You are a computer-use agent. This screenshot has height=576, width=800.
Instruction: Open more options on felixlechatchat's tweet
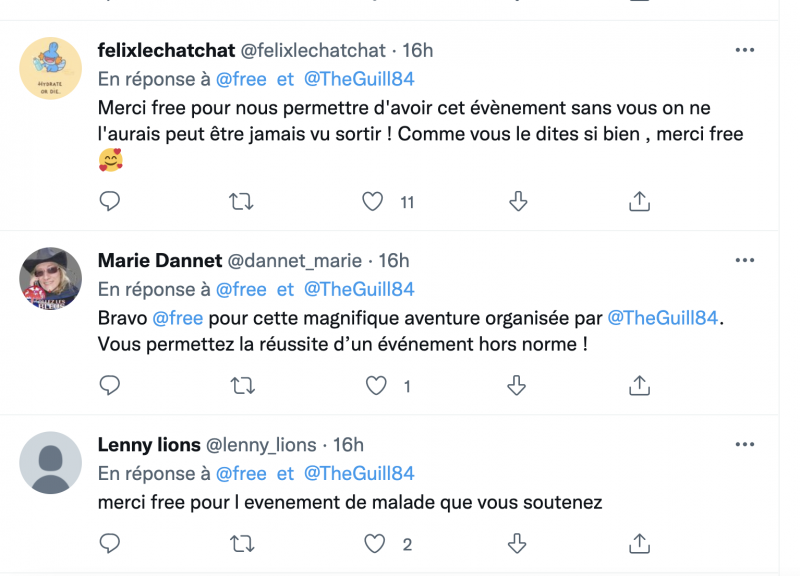(745, 49)
